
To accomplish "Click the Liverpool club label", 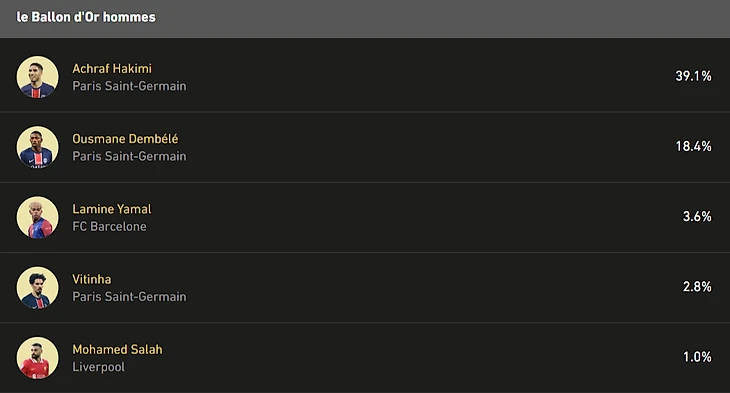I will 99,367.
